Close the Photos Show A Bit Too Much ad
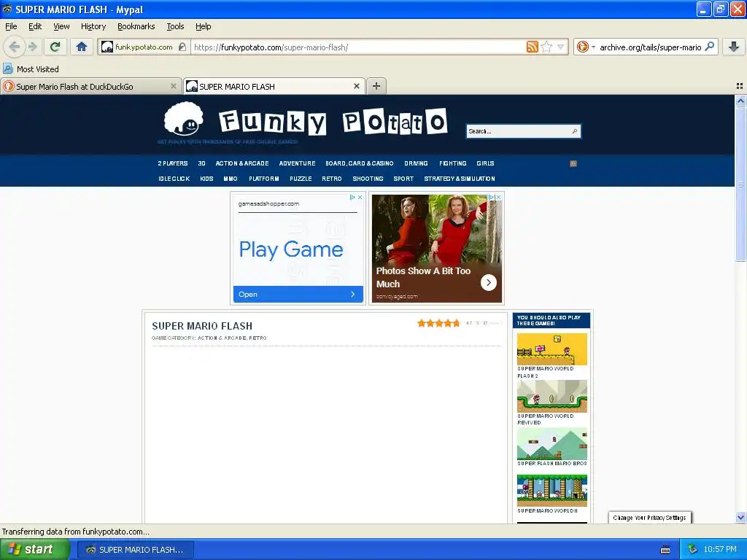This screenshot has height=560, width=747. 498,197
